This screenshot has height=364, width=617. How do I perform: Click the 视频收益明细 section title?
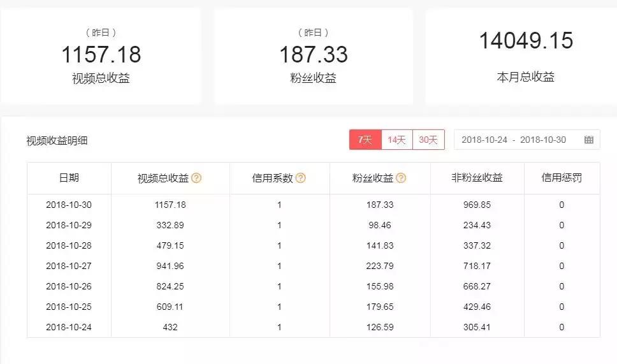point(57,141)
